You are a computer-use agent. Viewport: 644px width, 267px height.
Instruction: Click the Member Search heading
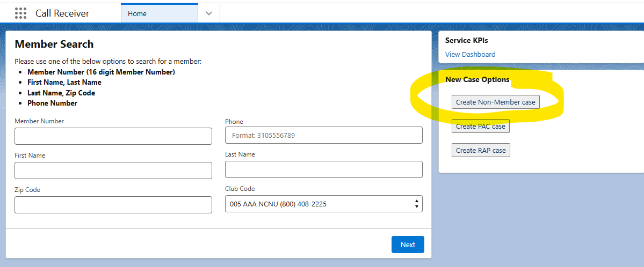[54, 44]
